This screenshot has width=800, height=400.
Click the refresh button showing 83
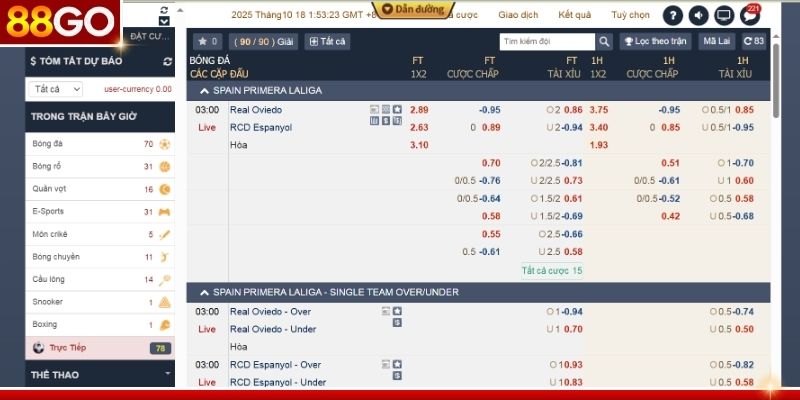[x=754, y=42]
